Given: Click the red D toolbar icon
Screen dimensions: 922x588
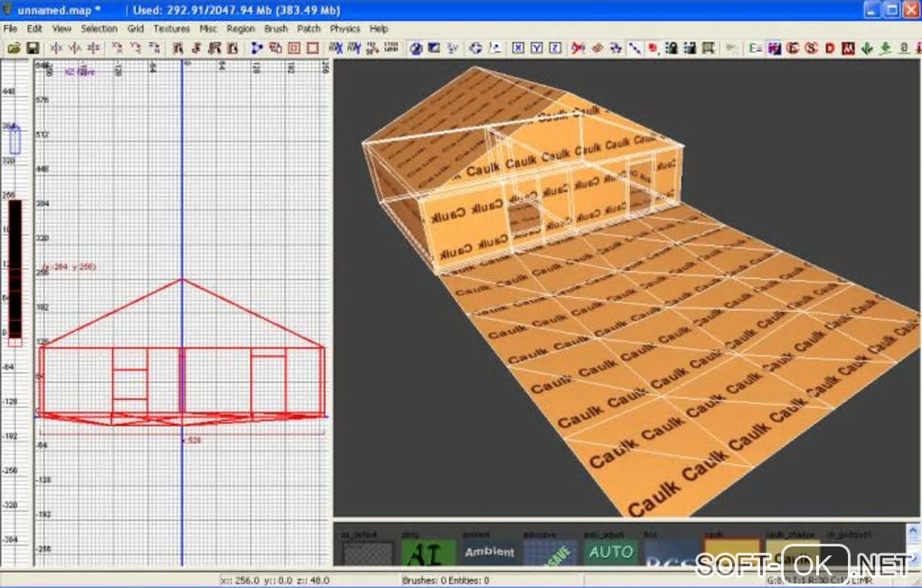Looking at the screenshot, I should point(831,48).
